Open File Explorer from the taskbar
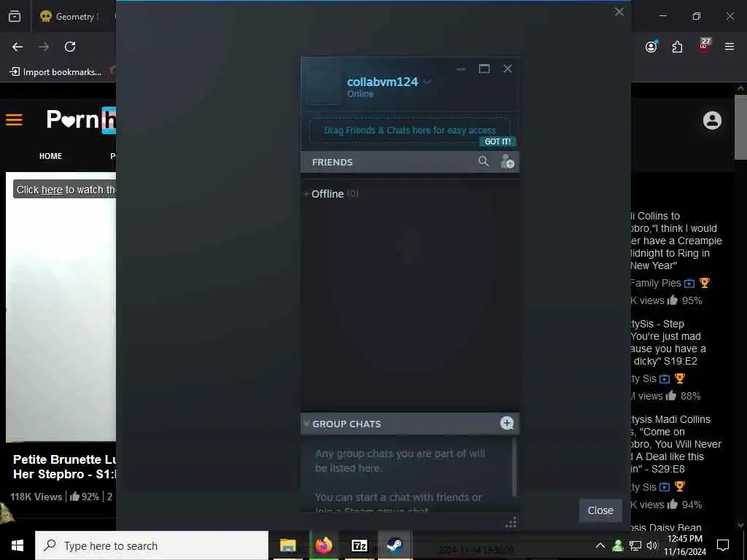747x560 pixels. tap(287, 545)
